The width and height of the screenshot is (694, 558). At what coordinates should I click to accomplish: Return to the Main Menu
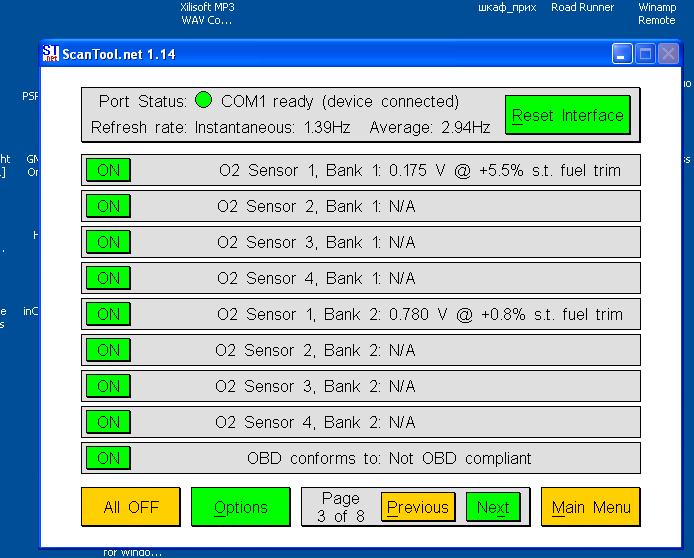click(590, 507)
